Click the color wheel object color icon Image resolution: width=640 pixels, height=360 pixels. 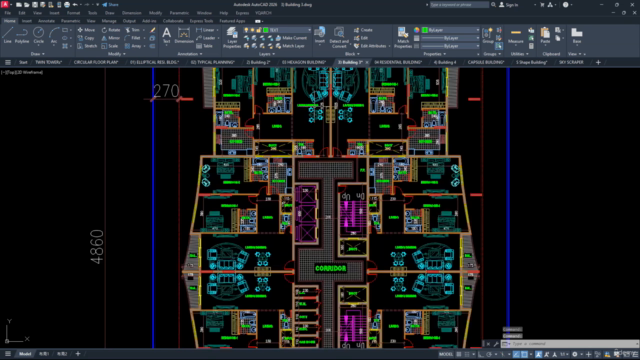pos(416,30)
